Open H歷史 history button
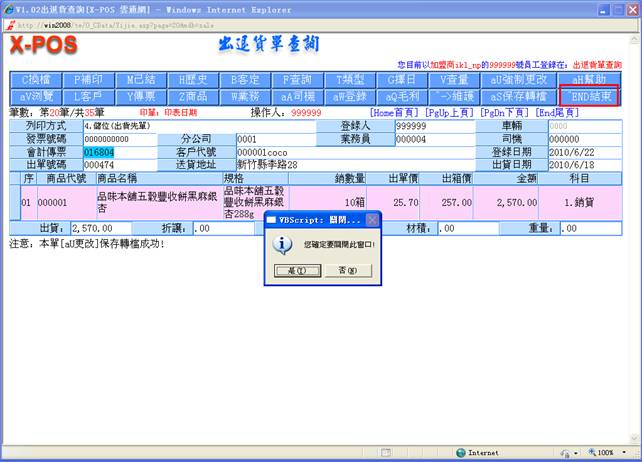The height and width of the screenshot is (462, 642). [191, 79]
